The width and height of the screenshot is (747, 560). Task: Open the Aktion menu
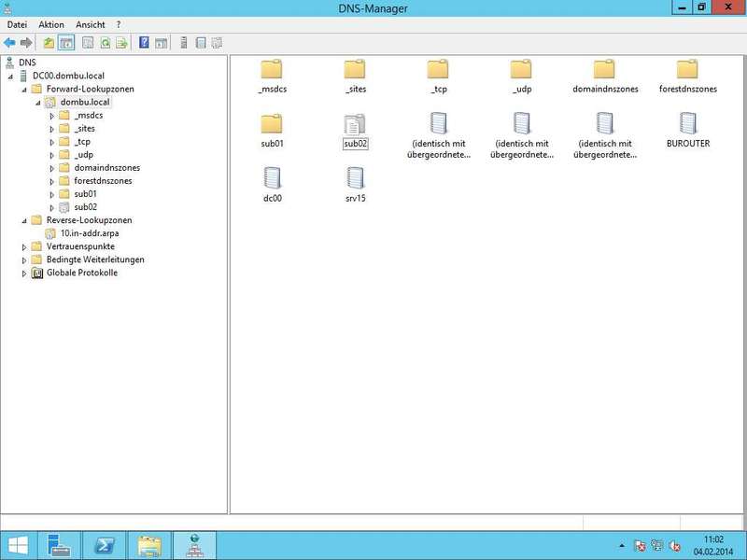point(51,23)
